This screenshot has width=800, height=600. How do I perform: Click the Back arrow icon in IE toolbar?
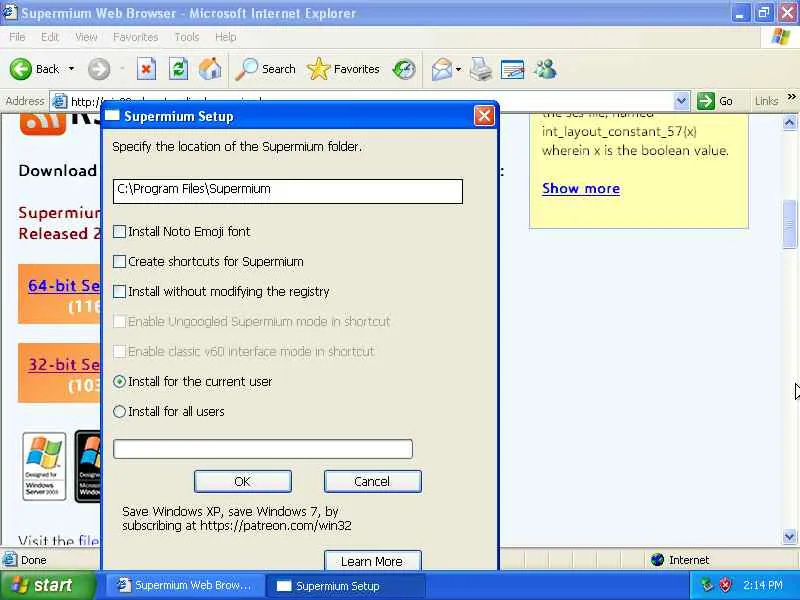pos(20,69)
